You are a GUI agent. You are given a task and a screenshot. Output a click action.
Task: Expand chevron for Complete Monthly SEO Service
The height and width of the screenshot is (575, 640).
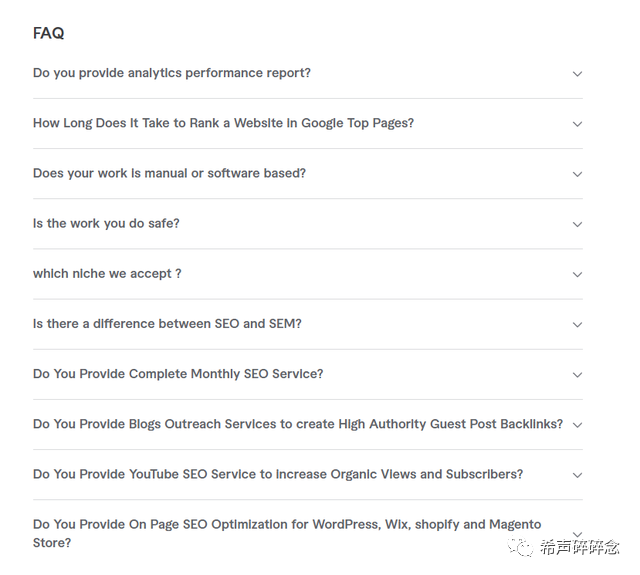click(x=577, y=375)
